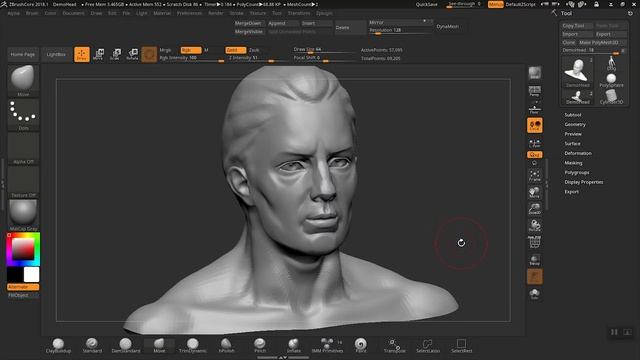Select the Paint brush

coord(361,345)
